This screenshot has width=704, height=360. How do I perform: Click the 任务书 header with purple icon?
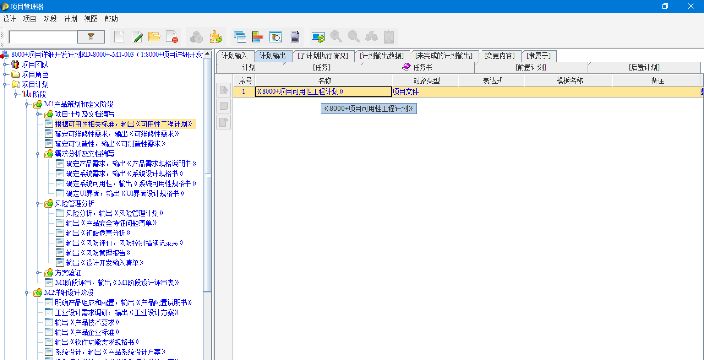(418, 67)
